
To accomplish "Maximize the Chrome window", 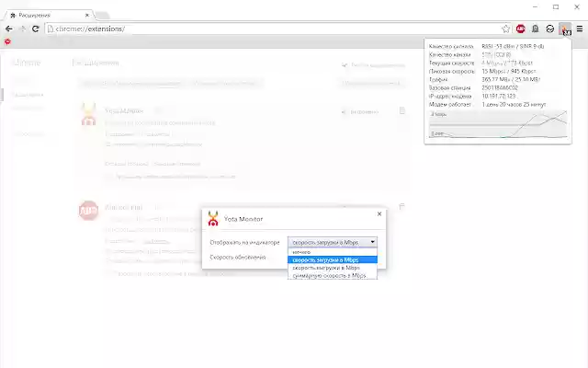I will point(556,6).
